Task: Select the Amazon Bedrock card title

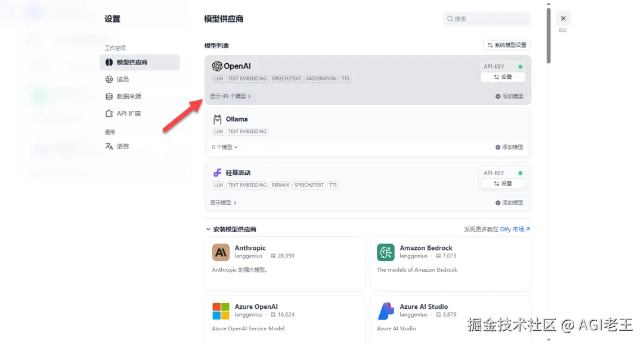Action: point(426,248)
